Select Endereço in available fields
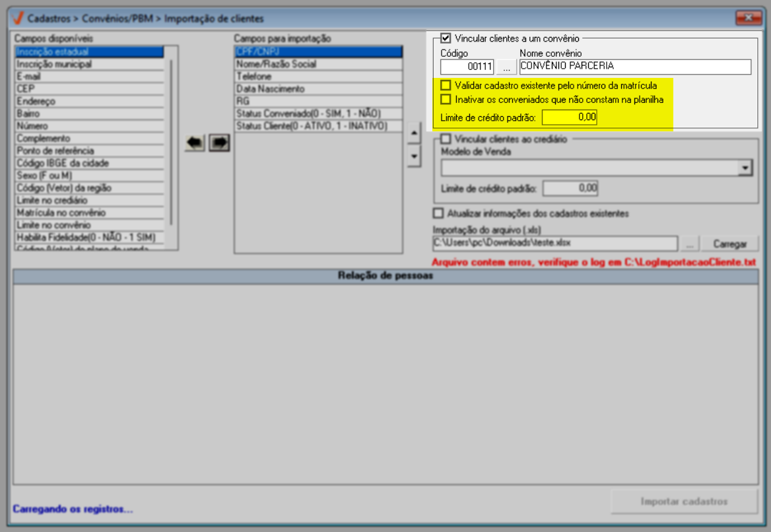Image resolution: width=771 pixels, height=532 pixels. 90,101
